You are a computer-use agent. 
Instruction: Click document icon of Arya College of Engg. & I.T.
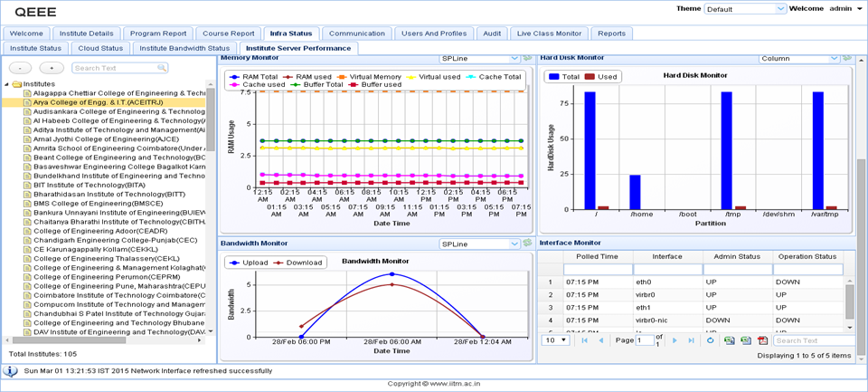coord(26,102)
